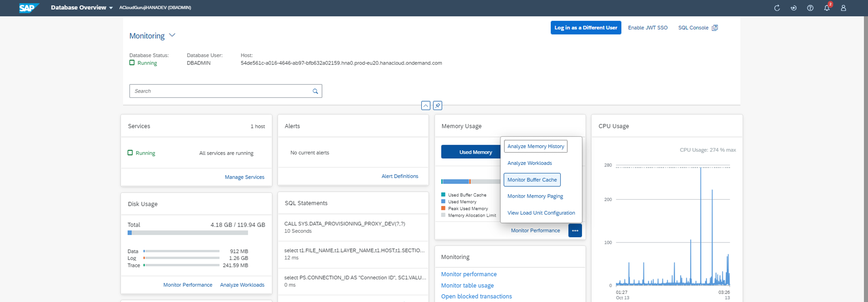Screen dimensions: 868x302
Task: Collapse the header with up arrow
Action: pos(426,106)
